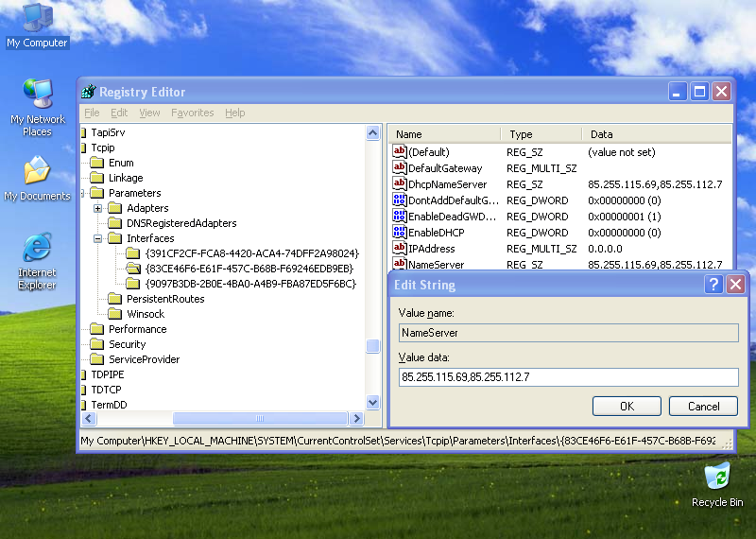Open the Recycle Bin icon
Viewport: 756px width, 539px height.
pyautogui.click(x=717, y=484)
